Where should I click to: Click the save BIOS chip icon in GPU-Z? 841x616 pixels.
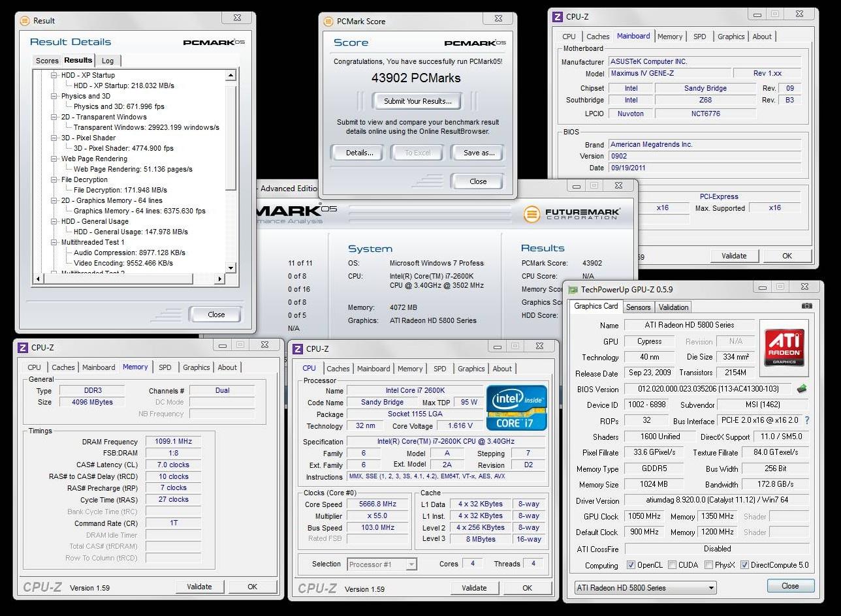802,389
